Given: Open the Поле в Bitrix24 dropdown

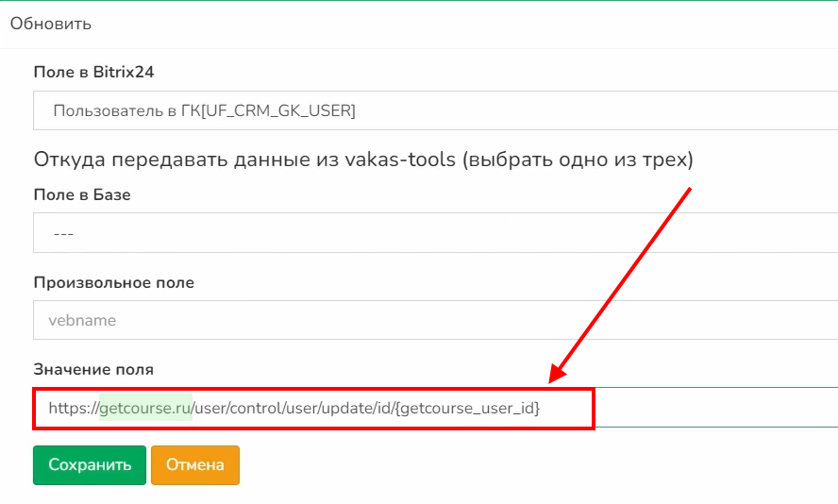Looking at the screenshot, I should click(x=434, y=110).
